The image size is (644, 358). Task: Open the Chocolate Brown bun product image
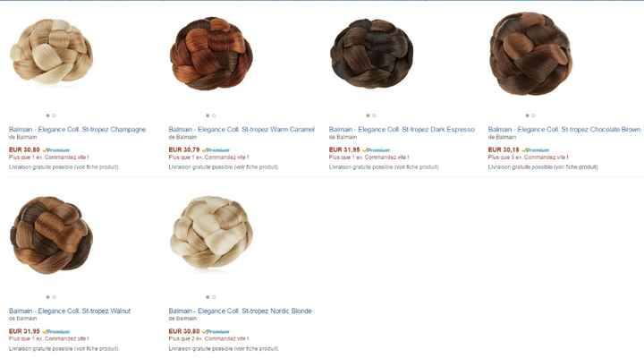pyautogui.click(x=530, y=54)
